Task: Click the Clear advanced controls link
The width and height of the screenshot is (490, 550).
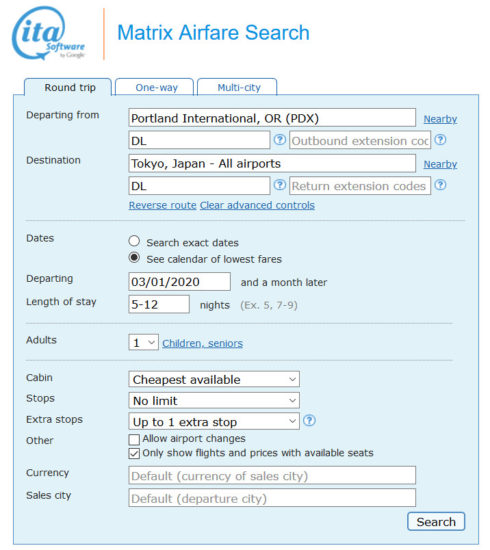Action: [257, 205]
